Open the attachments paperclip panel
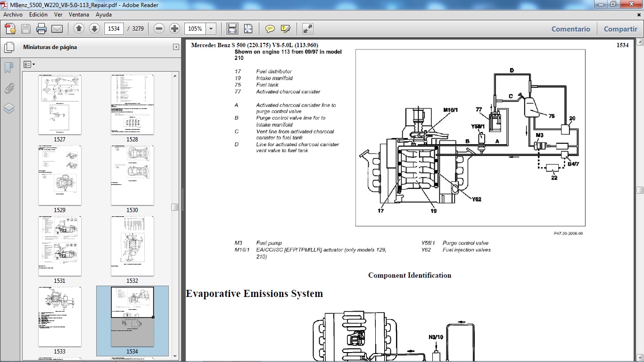Screen dimensions: 644x362 point(9,88)
